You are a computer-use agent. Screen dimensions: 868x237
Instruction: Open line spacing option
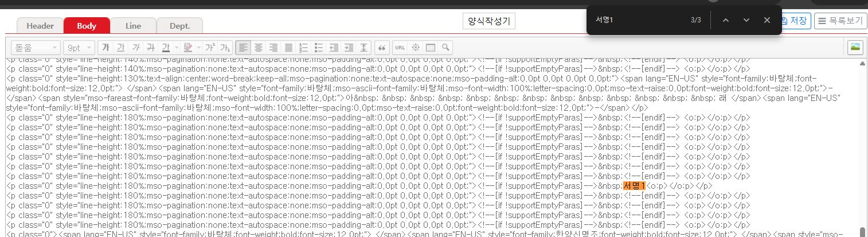[x=364, y=47]
